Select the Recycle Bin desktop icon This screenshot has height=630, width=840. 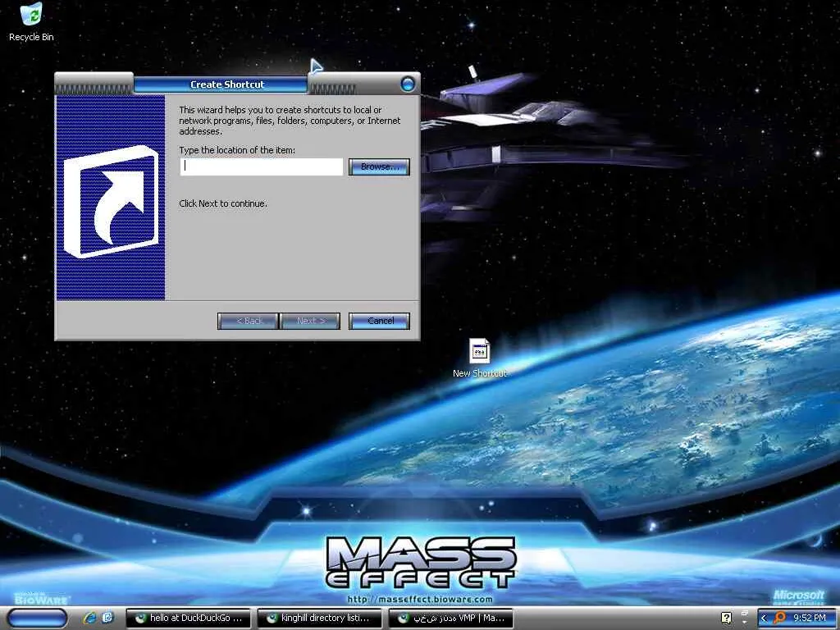pyautogui.click(x=31, y=22)
